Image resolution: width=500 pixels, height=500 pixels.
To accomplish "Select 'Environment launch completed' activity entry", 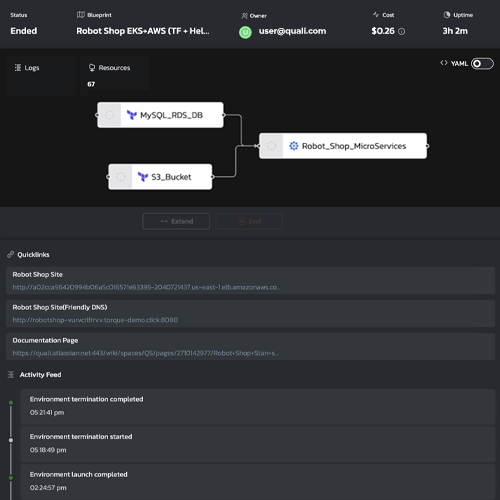I will click(x=258, y=482).
